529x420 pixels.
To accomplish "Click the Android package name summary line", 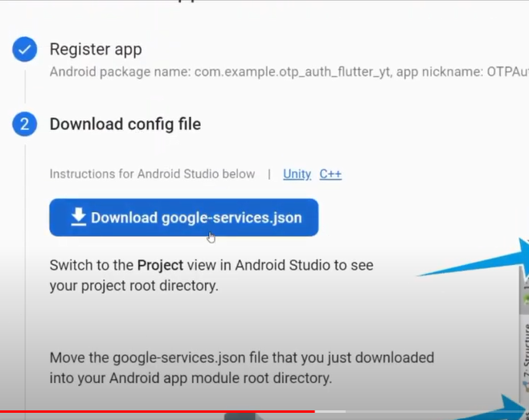I will coord(281,71).
